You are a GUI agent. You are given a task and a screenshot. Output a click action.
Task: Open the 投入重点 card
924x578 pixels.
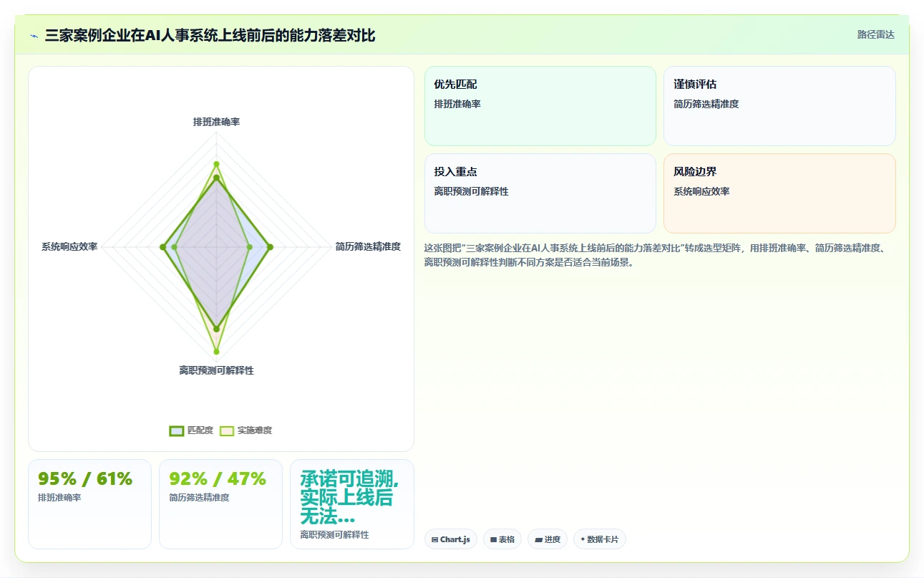click(x=540, y=193)
